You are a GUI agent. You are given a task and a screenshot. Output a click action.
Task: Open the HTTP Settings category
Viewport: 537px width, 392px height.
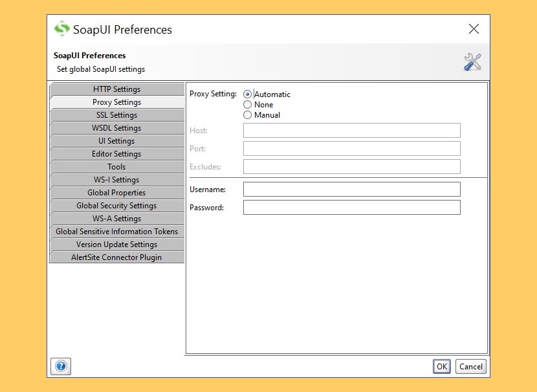click(x=116, y=89)
